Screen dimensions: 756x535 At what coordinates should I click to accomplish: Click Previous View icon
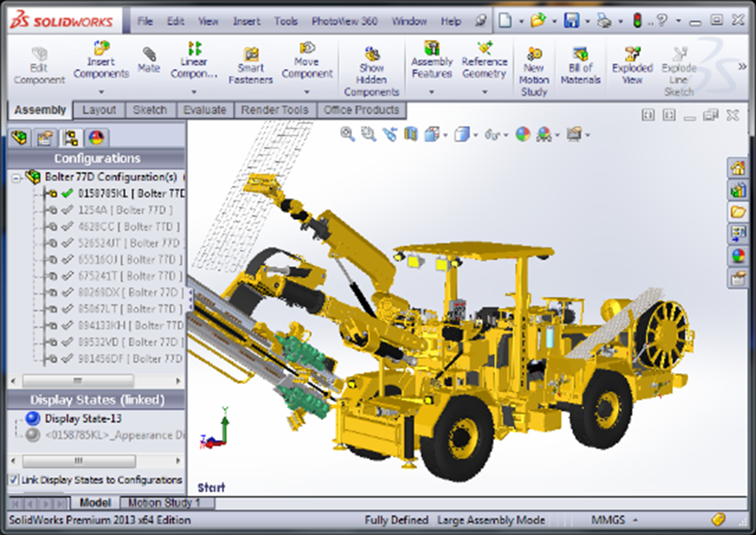[390, 134]
